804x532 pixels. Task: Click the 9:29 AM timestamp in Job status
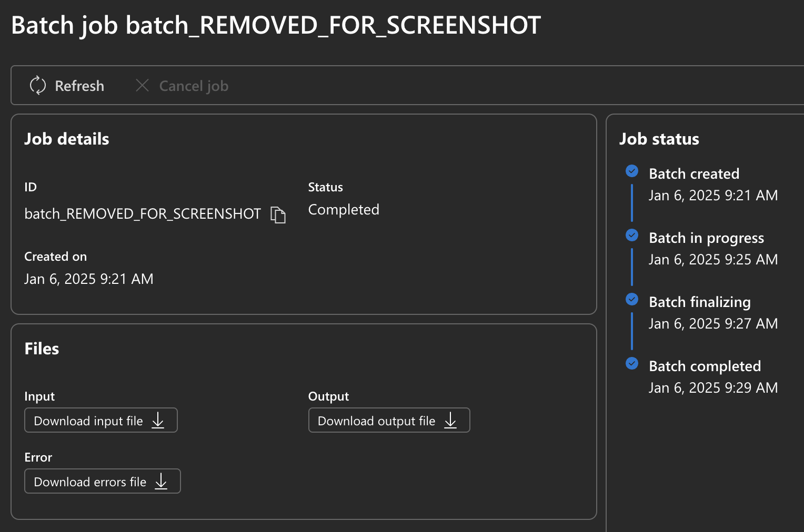(713, 387)
